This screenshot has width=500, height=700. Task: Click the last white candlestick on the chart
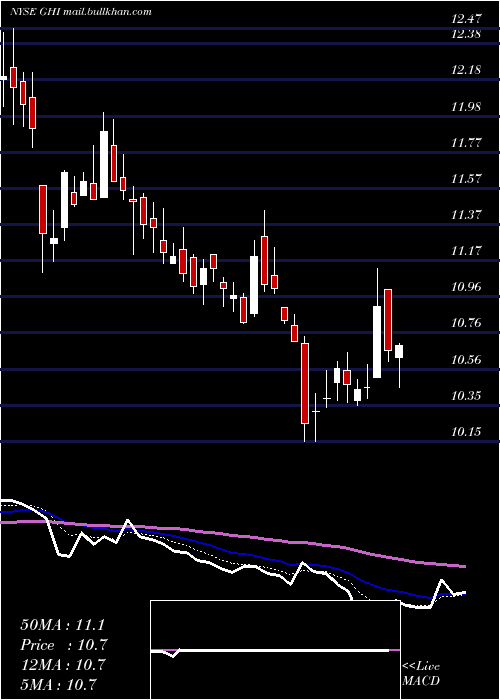coord(399,351)
